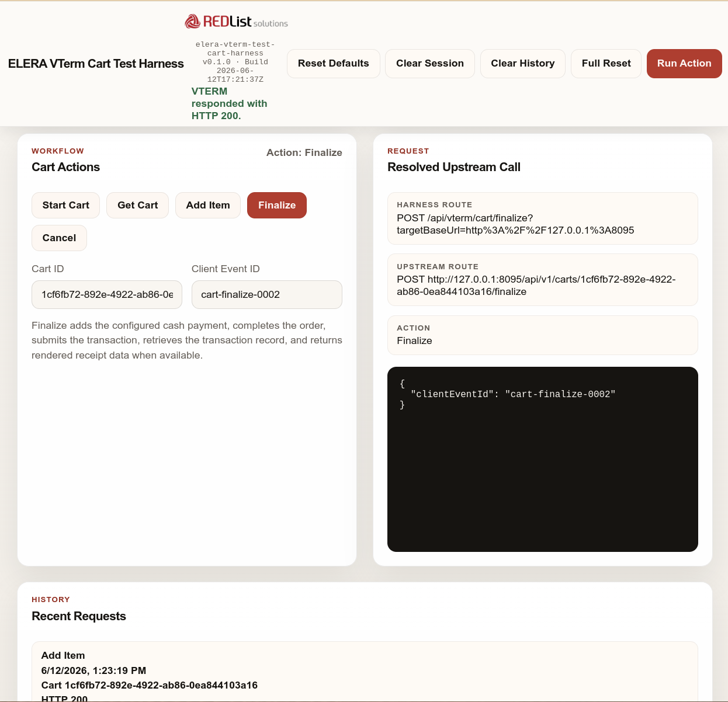Clear the session with Clear Session
Screen dimensions: 728x702
point(430,64)
